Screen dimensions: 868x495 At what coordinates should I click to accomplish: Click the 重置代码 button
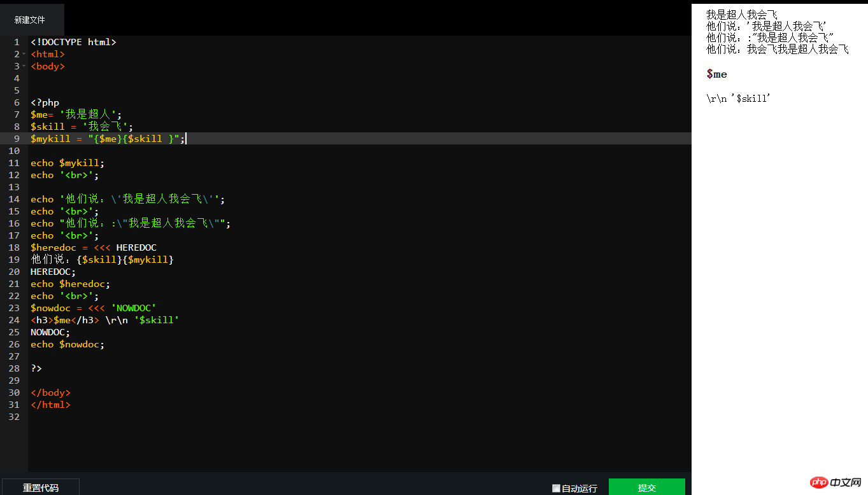(41, 487)
